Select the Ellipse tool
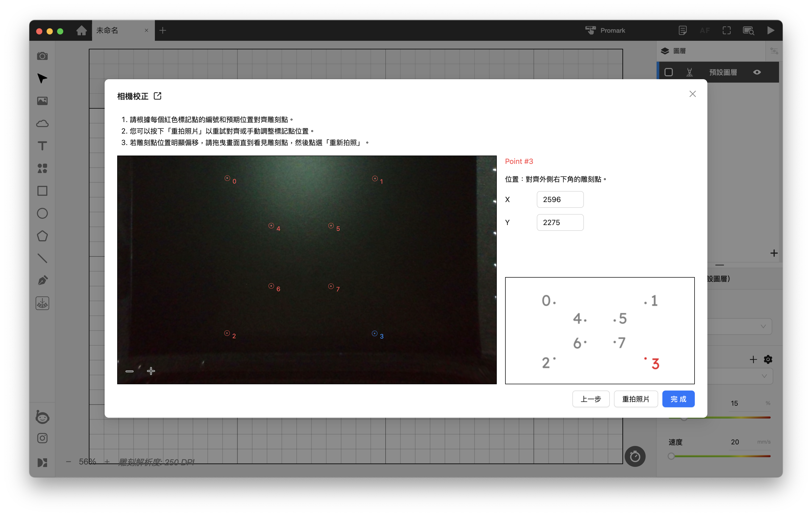The image size is (812, 516). coord(42,213)
